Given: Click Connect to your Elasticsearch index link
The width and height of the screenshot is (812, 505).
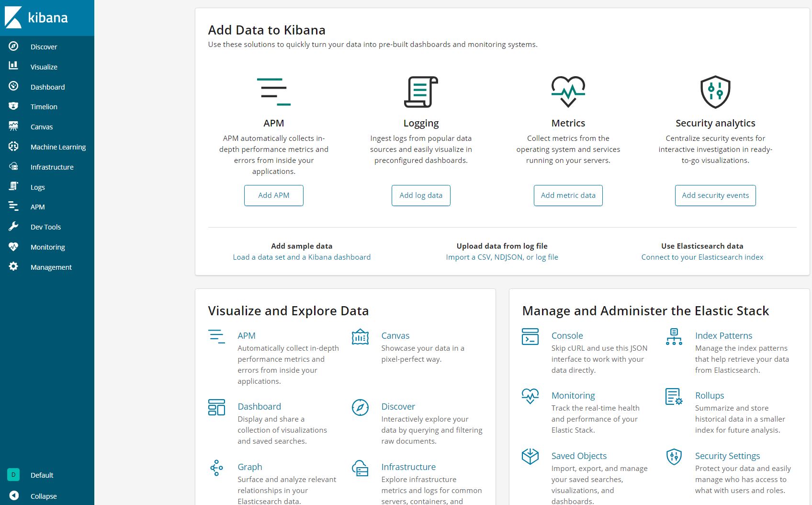Looking at the screenshot, I should [x=702, y=257].
